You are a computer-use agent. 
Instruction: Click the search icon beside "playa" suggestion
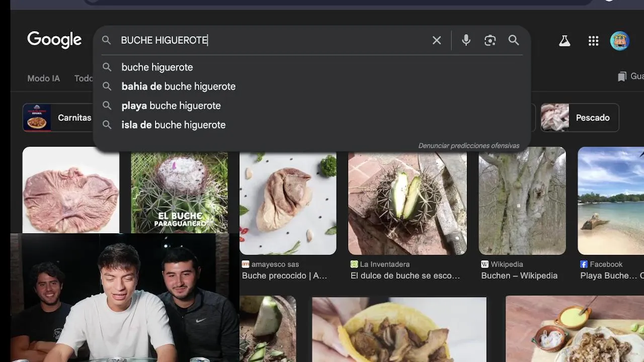coord(107,106)
